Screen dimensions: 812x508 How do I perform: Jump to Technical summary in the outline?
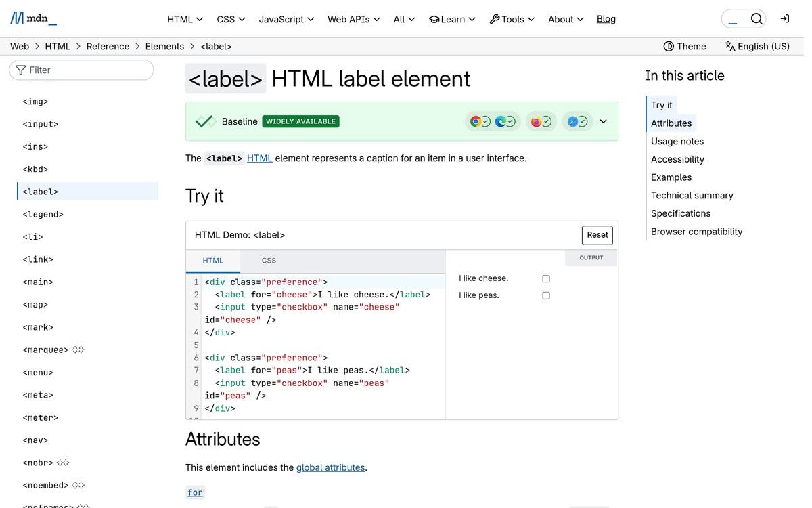tap(692, 195)
